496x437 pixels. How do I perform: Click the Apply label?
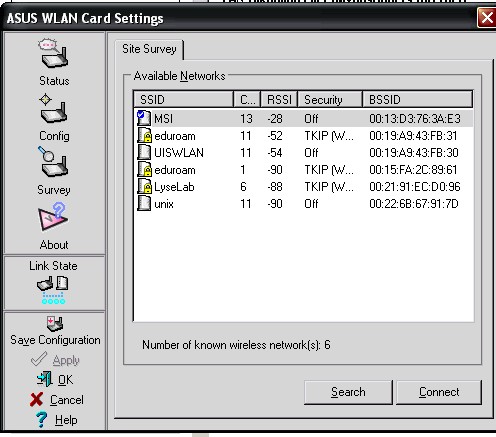(66, 360)
